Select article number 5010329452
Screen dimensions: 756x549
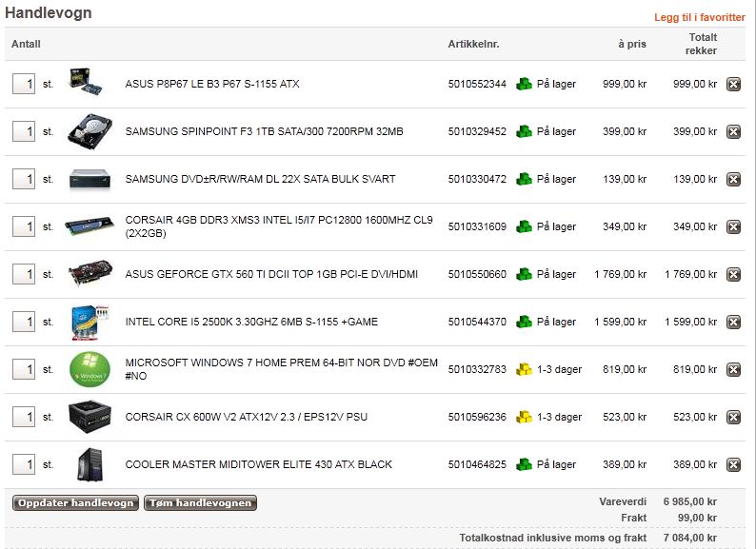(477, 131)
